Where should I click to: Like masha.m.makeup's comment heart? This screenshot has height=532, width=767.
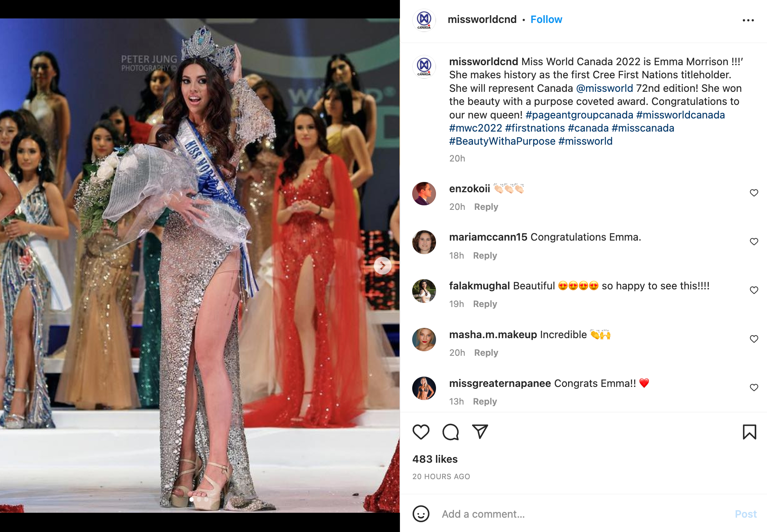coord(754,339)
